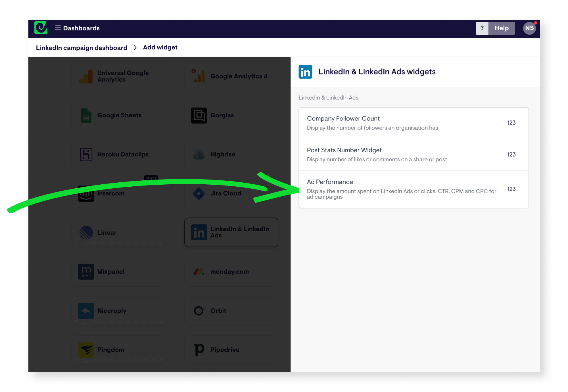Click the Jira Cloud integration
Image resolution: width=568 pixels, height=392 pixels.
[231, 193]
